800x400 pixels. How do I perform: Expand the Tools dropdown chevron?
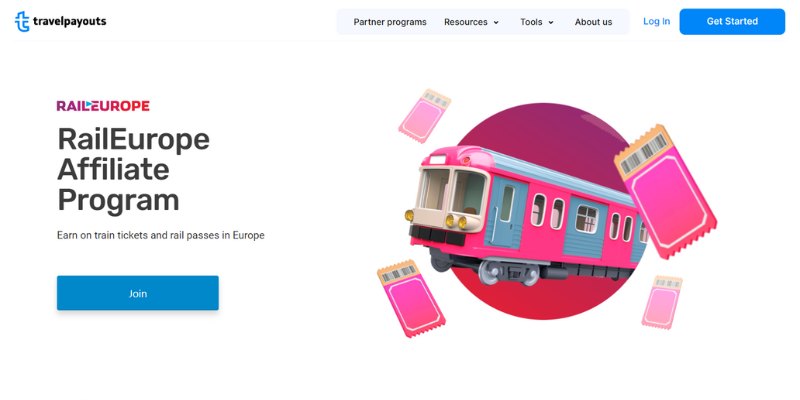[551, 22]
